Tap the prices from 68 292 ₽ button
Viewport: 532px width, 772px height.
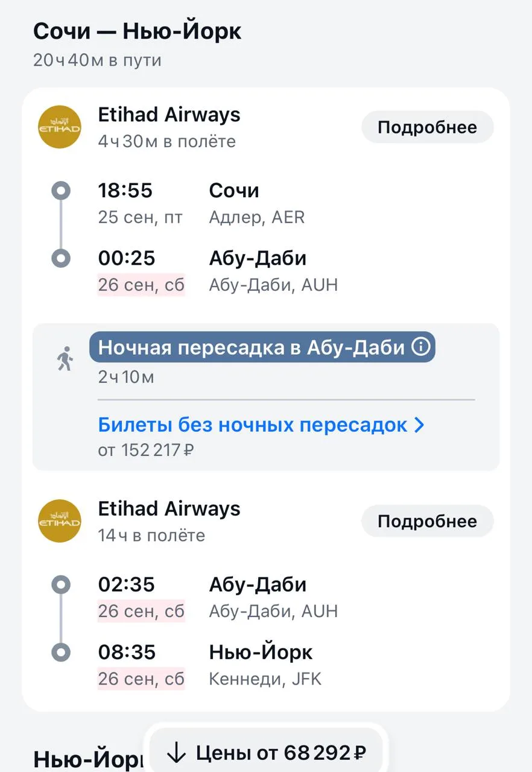tap(266, 752)
